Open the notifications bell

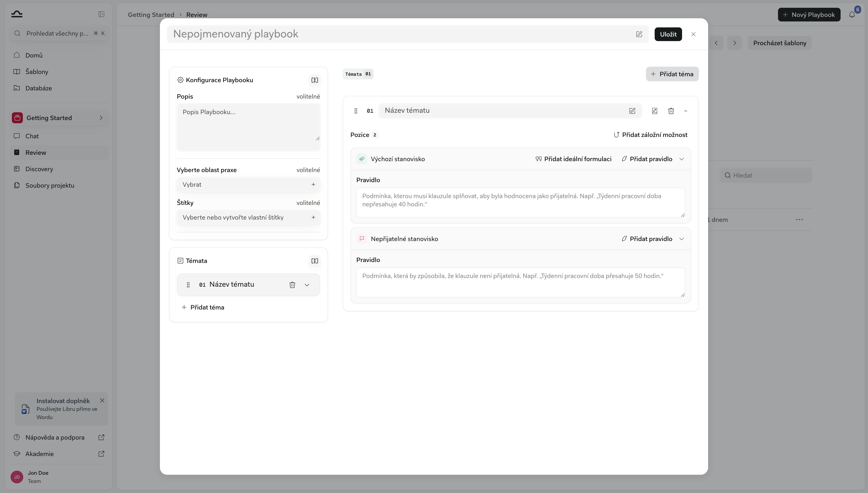click(x=852, y=15)
